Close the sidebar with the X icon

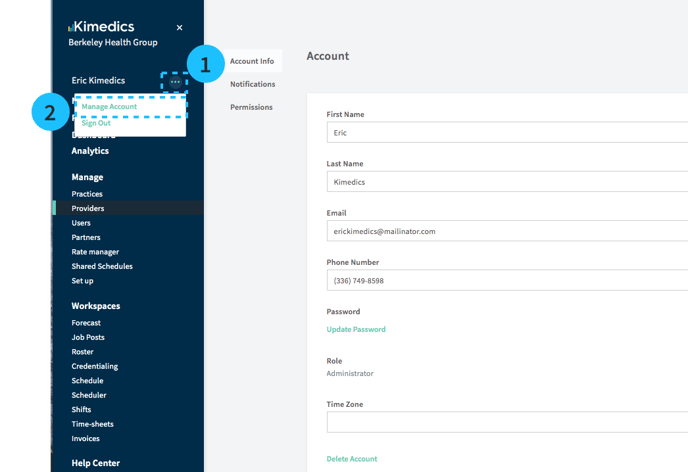point(180,28)
